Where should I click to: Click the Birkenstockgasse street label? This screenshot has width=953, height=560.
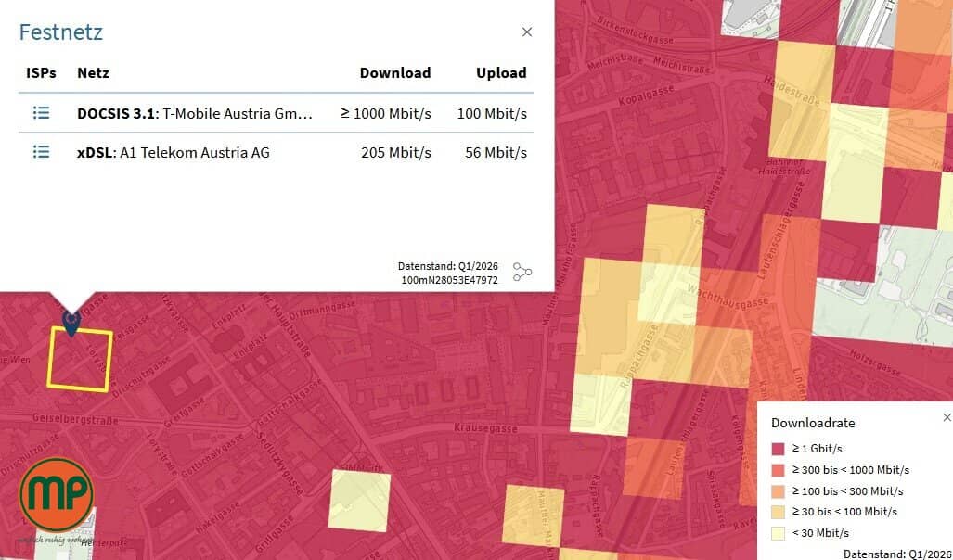click(x=635, y=30)
